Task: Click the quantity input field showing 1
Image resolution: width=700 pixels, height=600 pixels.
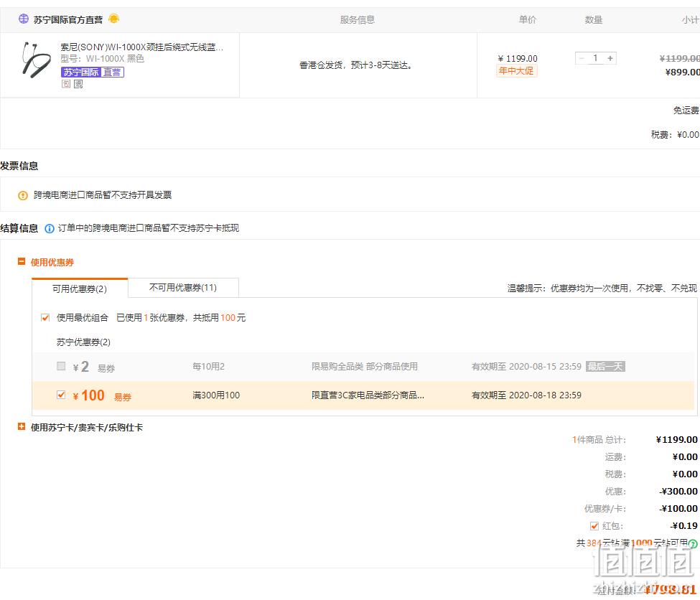Action: pos(595,58)
